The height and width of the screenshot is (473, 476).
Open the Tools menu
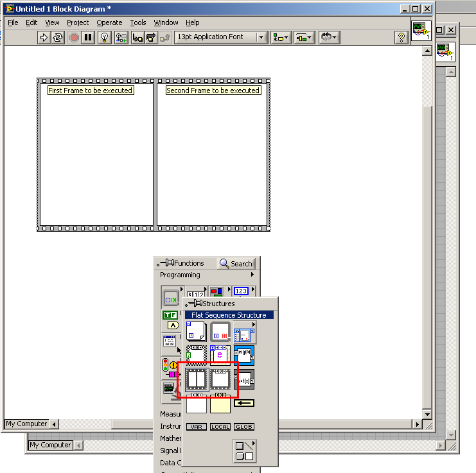click(x=138, y=22)
